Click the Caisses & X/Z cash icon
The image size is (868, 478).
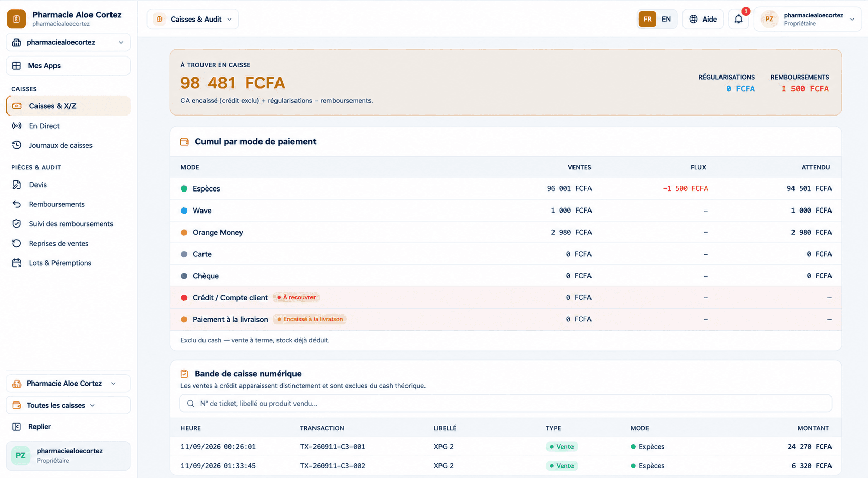(x=17, y=106)
